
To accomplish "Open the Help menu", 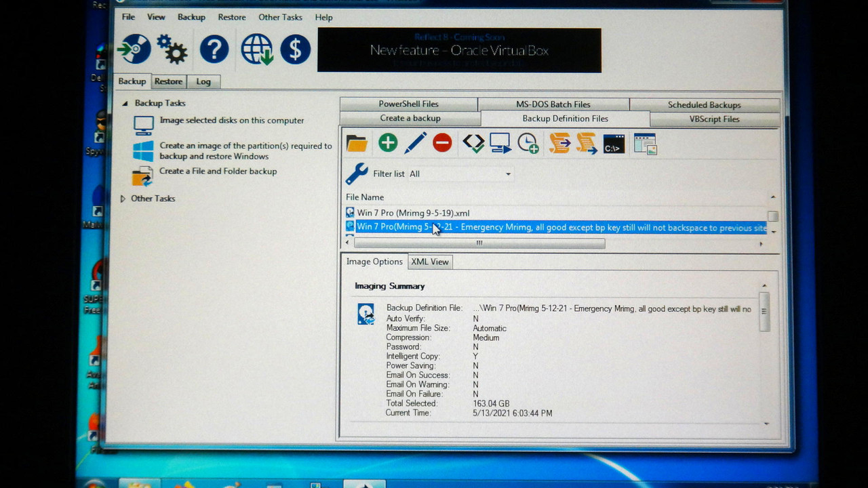I will [323, 17].
